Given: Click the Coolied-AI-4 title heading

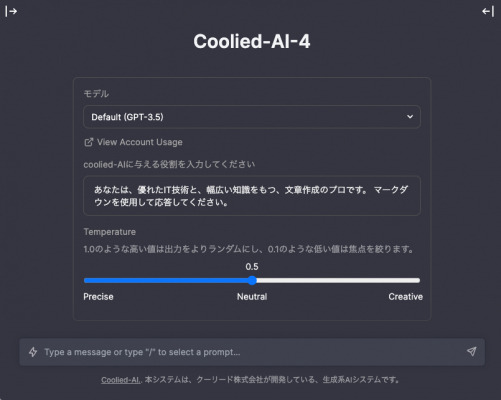Looking at the screenshot, I should [x=252, y=41].
